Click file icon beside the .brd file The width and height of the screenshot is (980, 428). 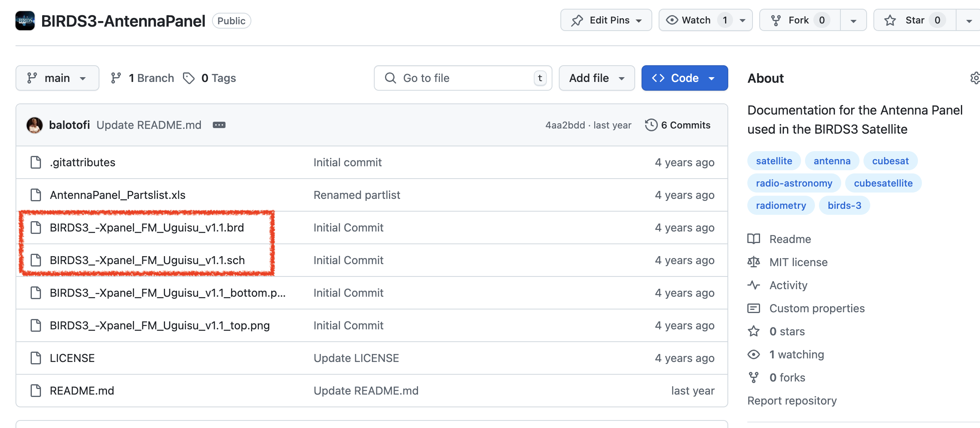click(x=36, y=228)
